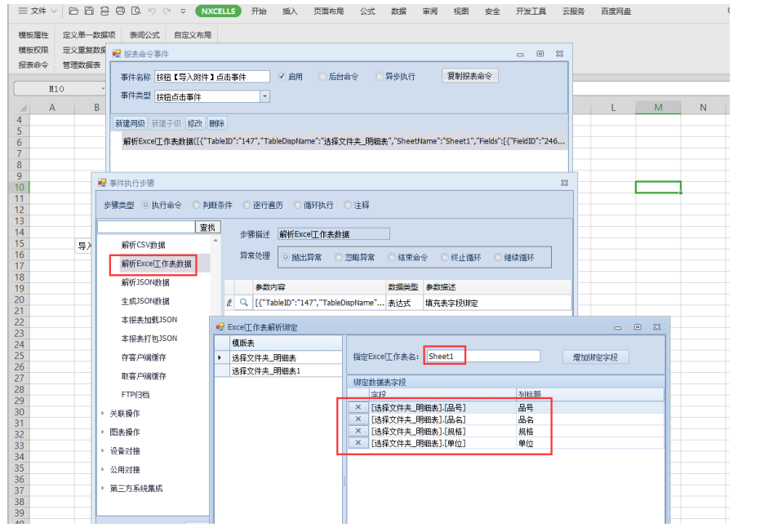Viewport: 760px width, 532px height.
Task: Enable the 异步执行 checkbox
Action: point(379,77)
